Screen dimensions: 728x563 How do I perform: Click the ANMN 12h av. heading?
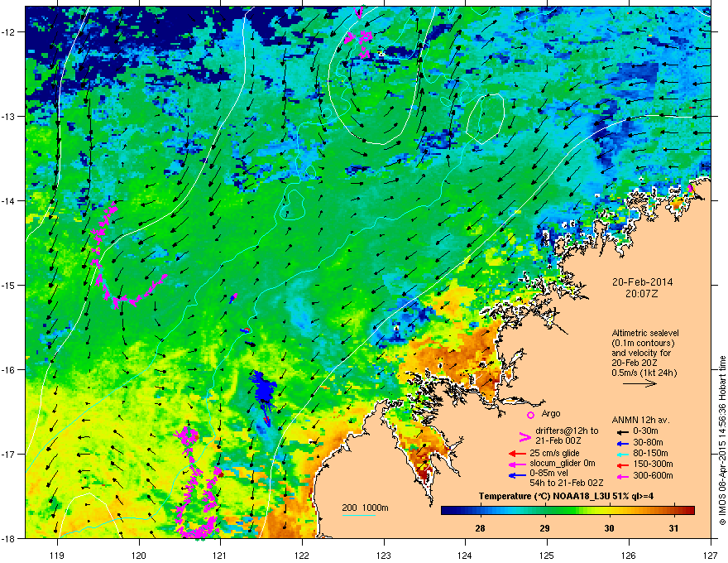tap(640, 420)
